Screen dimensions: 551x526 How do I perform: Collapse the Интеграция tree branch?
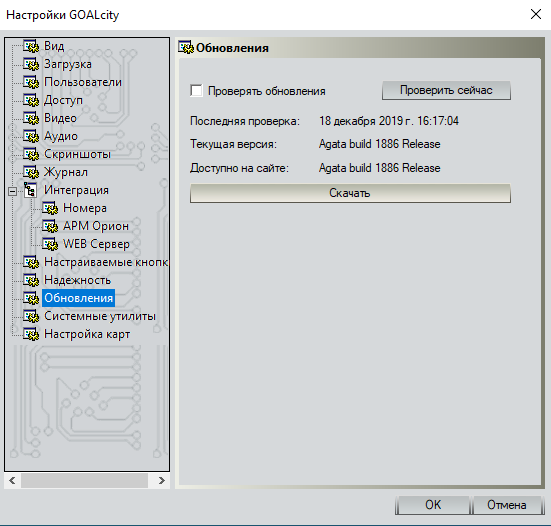click(x=13, y=191)
